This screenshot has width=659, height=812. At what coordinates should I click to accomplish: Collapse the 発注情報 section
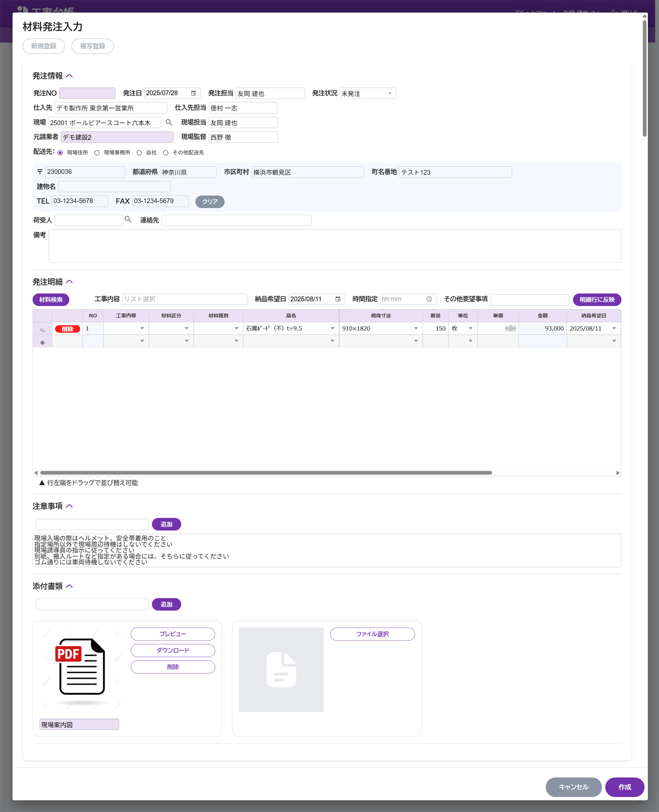(69, 76)
